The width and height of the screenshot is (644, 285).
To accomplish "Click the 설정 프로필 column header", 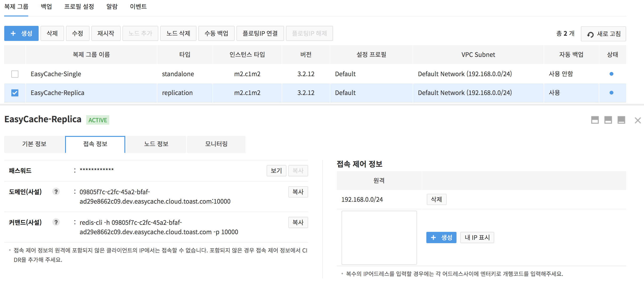I will [371, 55].
